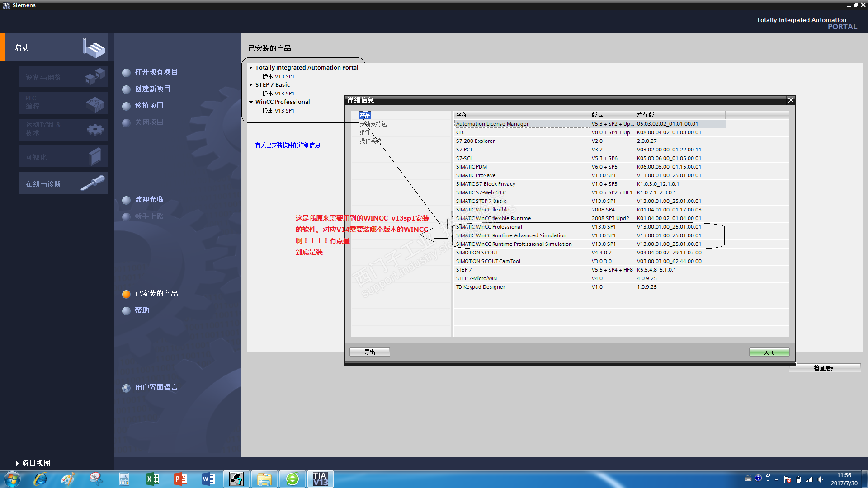Screen dimensions: 868x488
Task: Open Windows file explorer folder icon
Action: 264,479
